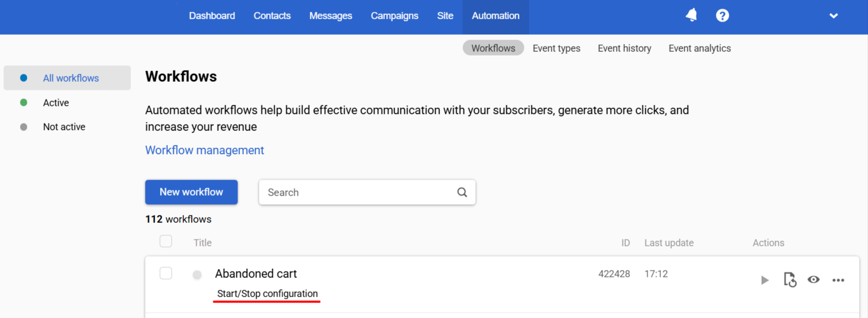Open the notifications bell
Screen dimensions: 868x318
click(x=691, y=15)
